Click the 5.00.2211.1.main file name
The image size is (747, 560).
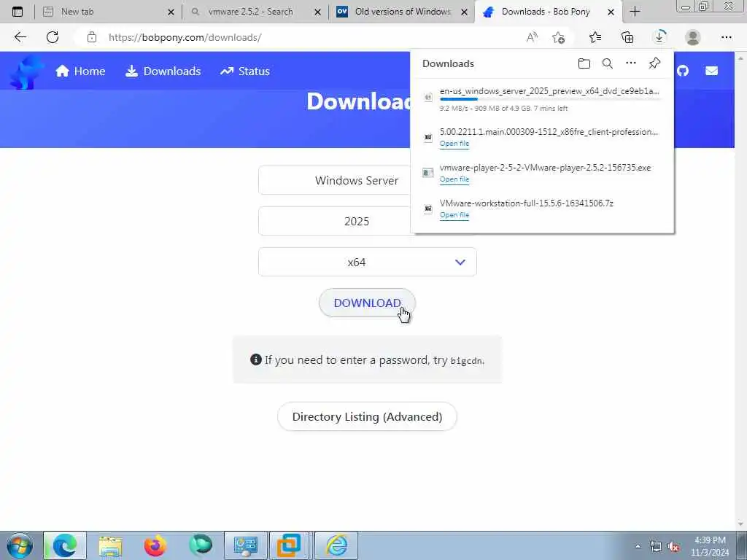(x=549, y=132)
